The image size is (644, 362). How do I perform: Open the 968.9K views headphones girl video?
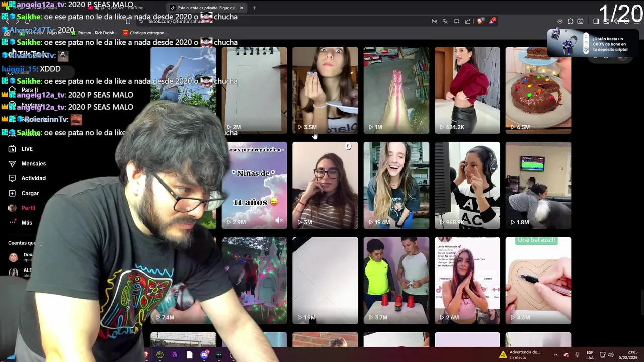coord(467,185)
